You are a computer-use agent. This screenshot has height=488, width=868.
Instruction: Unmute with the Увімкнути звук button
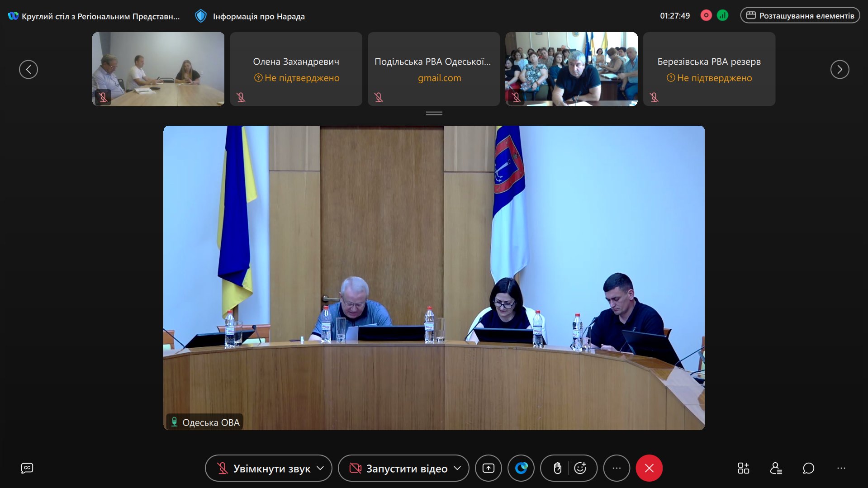(x=265, y=468)
